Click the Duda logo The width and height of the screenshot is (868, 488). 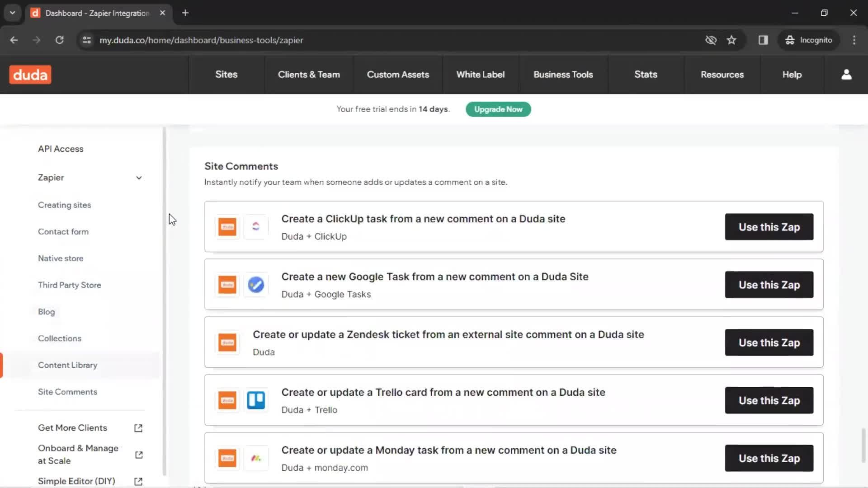[30, 75]
